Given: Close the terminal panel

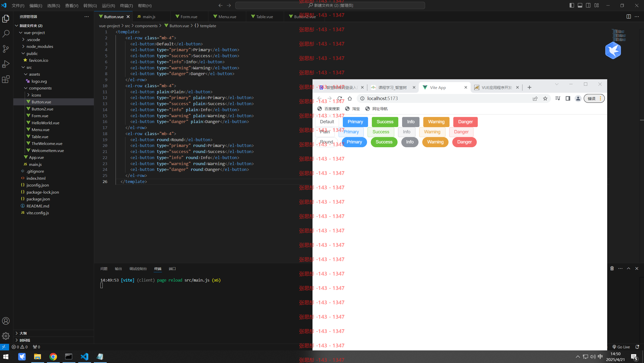Looking at the screenshot, I should point(637,268).
